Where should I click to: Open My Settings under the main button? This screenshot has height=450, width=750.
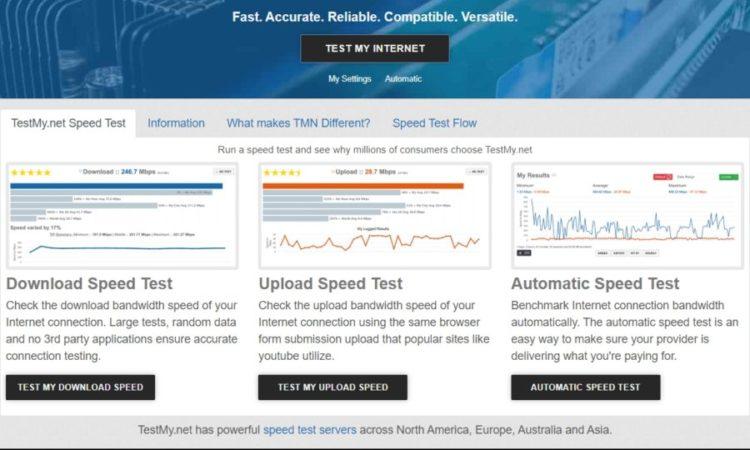coord(350,79)
